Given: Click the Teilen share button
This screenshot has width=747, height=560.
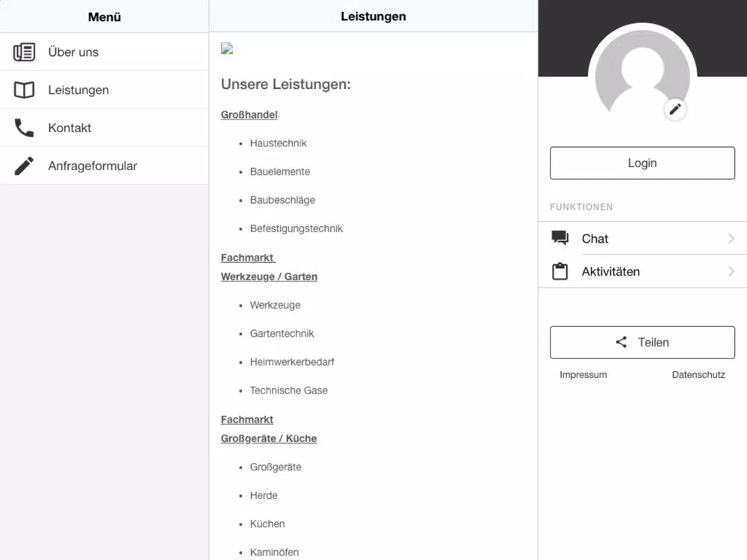Looking at the screenshot, I should coord(642,343).
